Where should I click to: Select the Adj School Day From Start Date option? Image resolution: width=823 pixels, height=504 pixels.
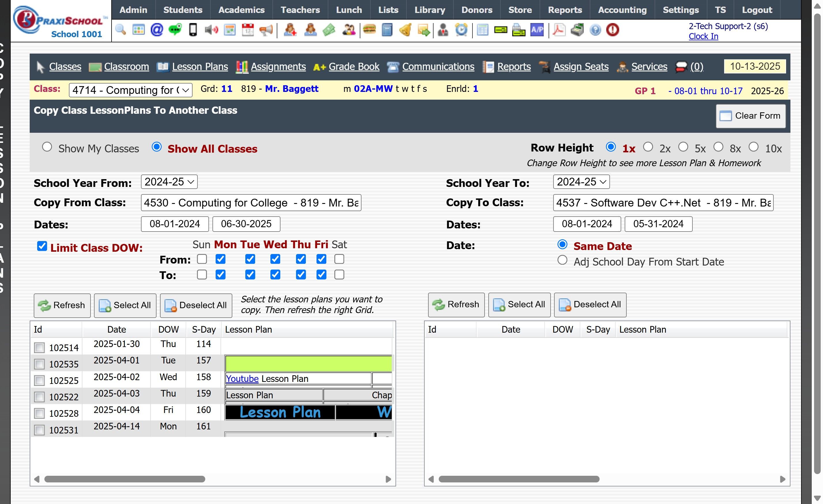(562, 260)
